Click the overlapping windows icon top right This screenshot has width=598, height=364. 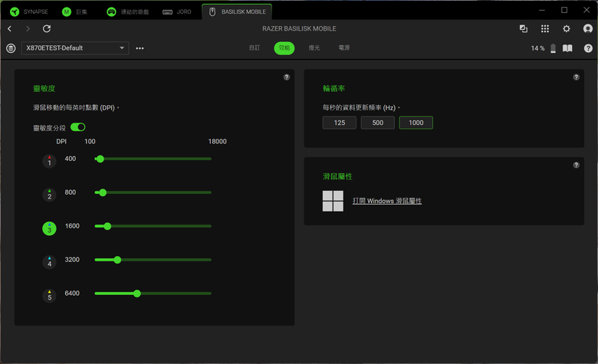pos(523,28)
